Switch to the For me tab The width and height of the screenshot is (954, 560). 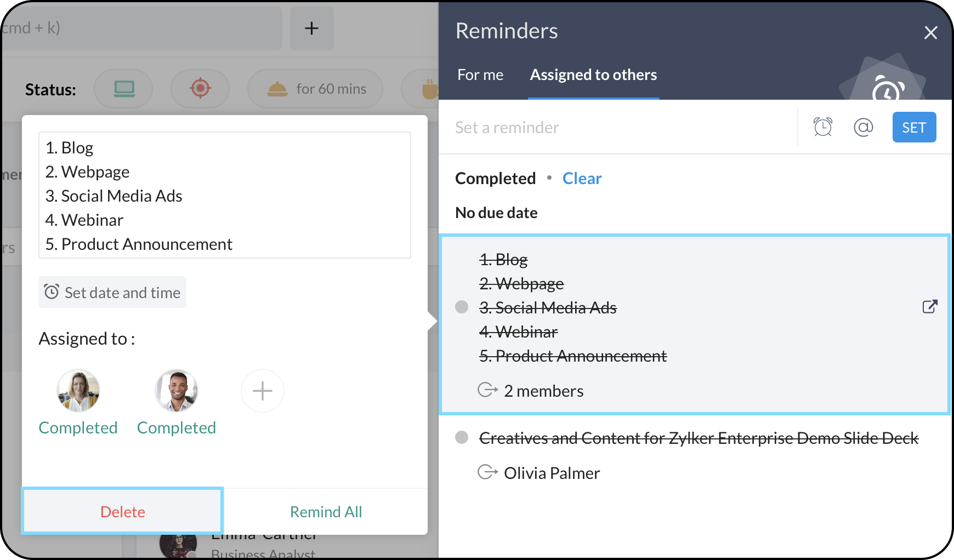(x=480, y=75)
